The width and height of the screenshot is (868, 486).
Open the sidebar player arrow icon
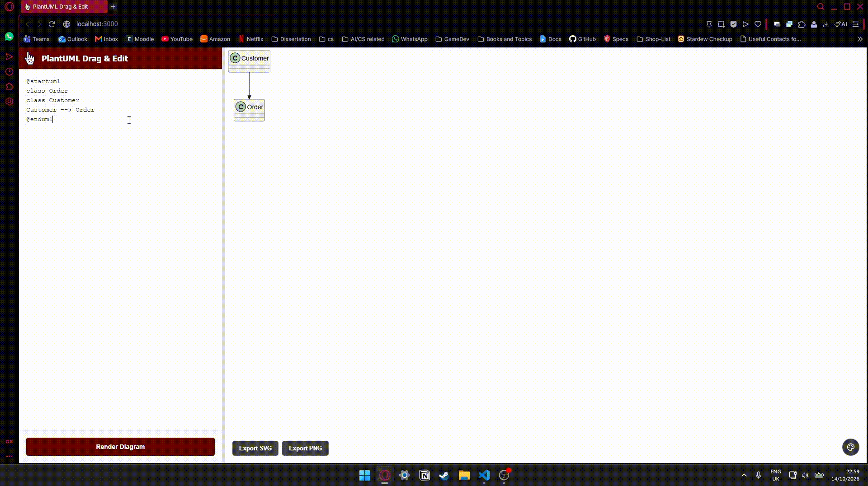pyautogui.click(x=9, y=56)
